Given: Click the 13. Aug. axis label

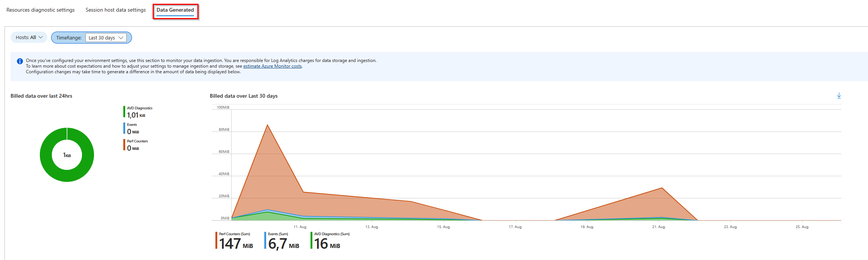Looking at the screenshot, I should [372, 227].
